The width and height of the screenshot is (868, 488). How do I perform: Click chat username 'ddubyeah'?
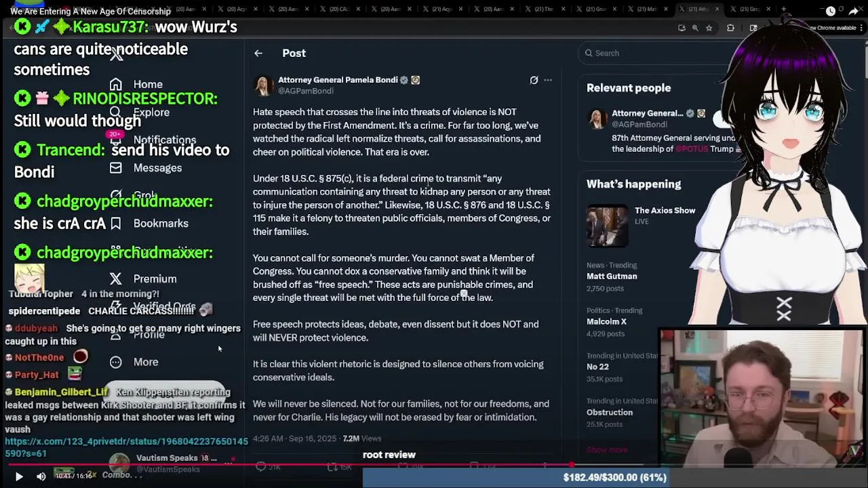[36, 328]
